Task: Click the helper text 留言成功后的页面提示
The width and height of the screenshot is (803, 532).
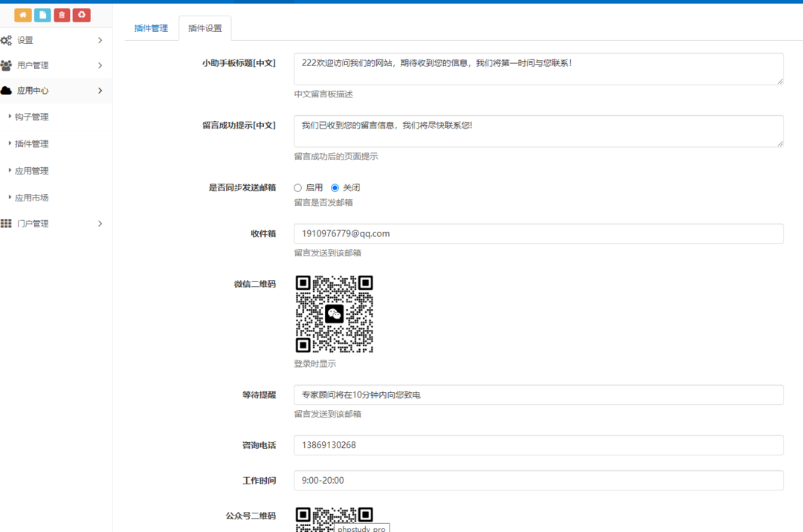Action: coord(336,157)
